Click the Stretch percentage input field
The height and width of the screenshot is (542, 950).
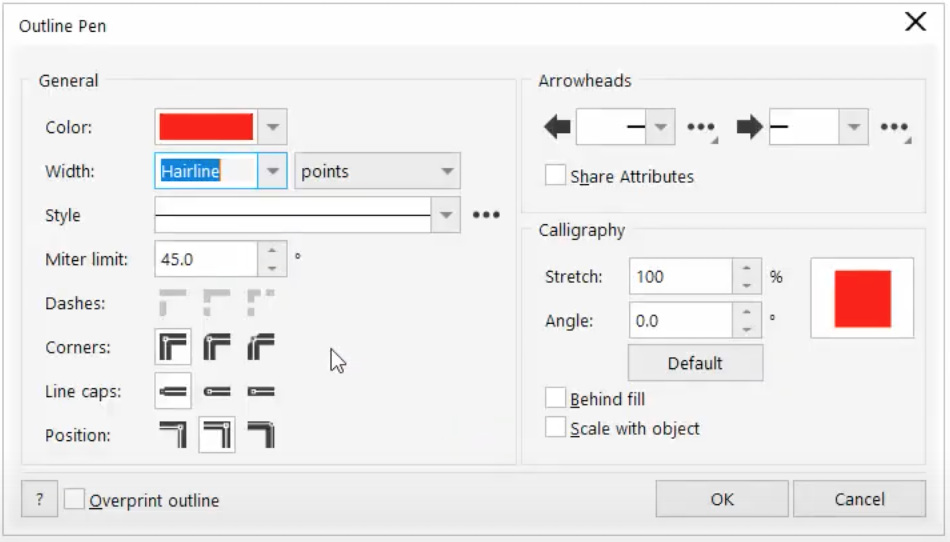tap(681, 277)
